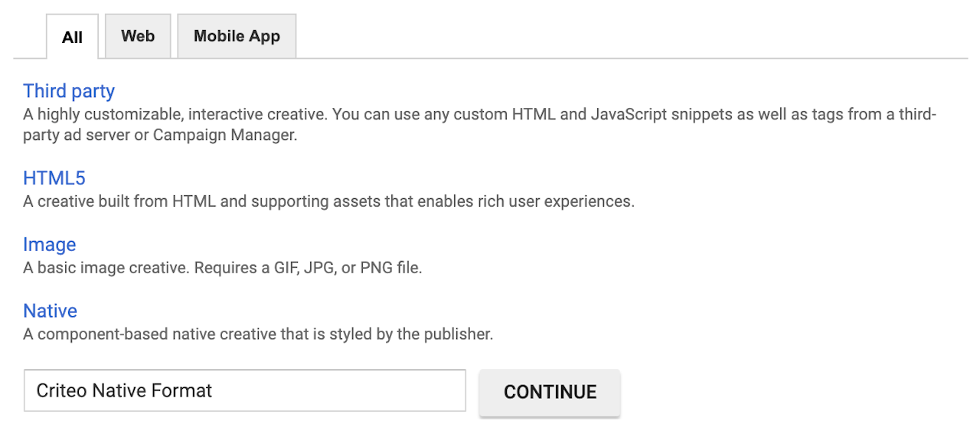This screenshot has width=980, height=434.
Task: Select the Mobile App tab
Action: 237,36
